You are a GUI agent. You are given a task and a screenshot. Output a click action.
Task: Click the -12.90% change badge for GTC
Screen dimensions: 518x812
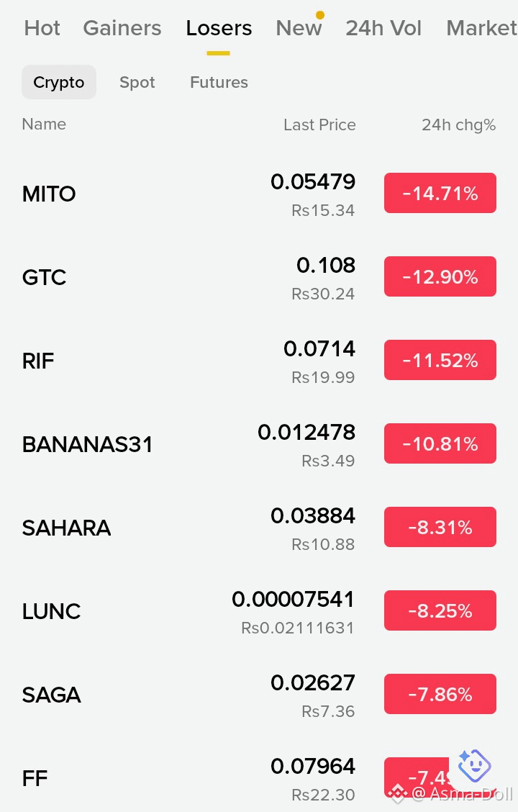(440, 276)
